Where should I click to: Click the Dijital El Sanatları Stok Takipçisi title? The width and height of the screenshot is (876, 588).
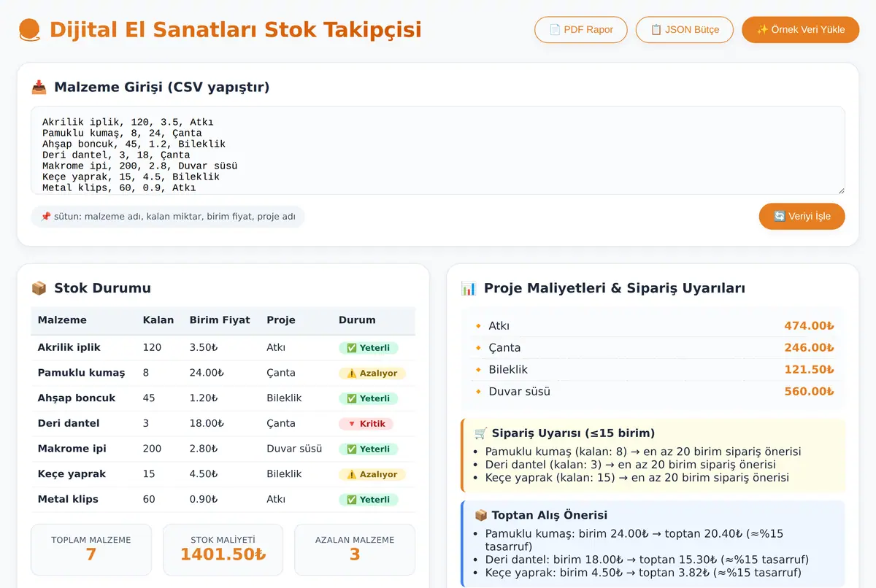[x=235, y=30]
